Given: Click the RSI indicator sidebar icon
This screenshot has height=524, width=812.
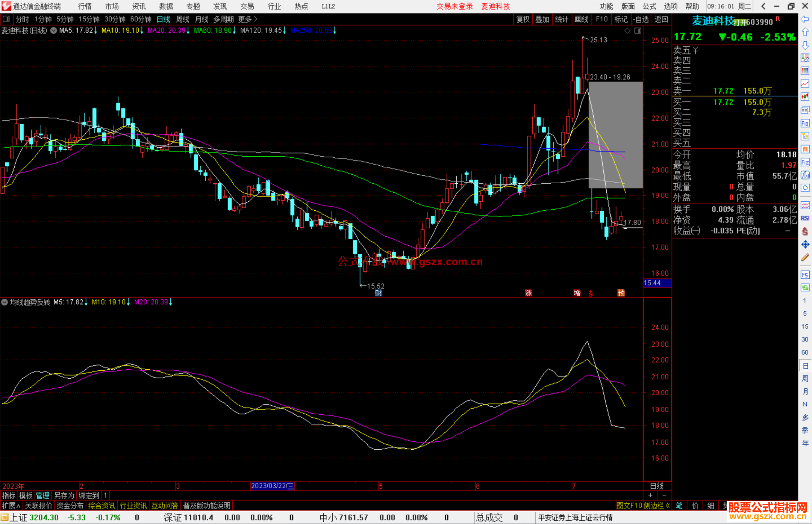Looking at the screenshot, I should [x=805, y=218].
